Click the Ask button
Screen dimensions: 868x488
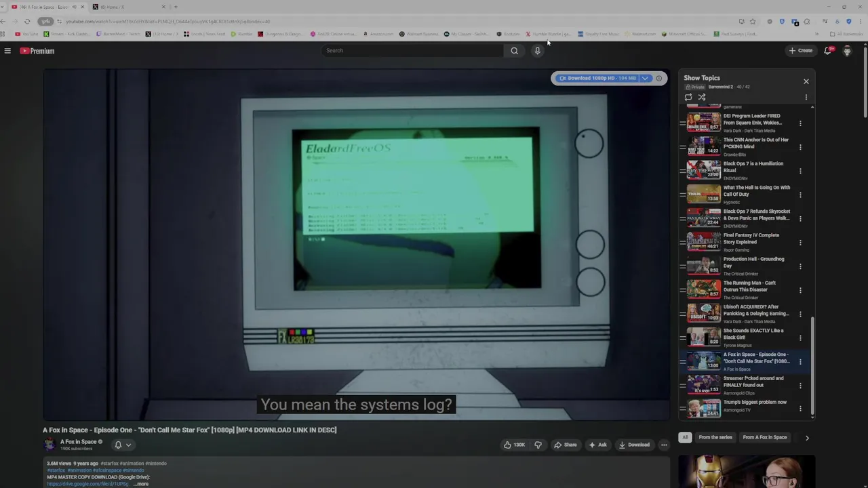pos(597,445)
